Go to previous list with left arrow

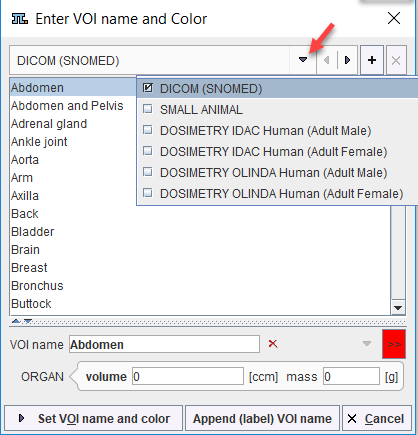(327, 60)
